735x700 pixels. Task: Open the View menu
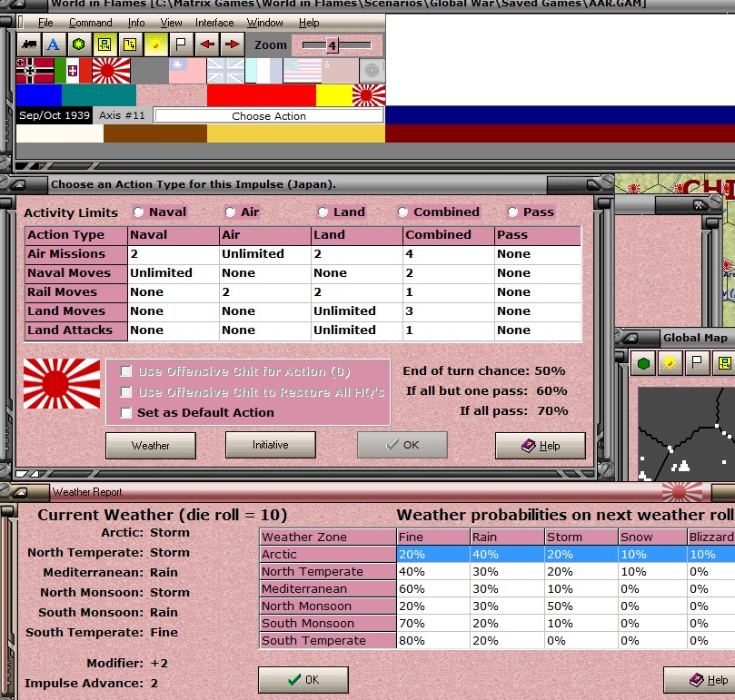(x=171, y=23)
